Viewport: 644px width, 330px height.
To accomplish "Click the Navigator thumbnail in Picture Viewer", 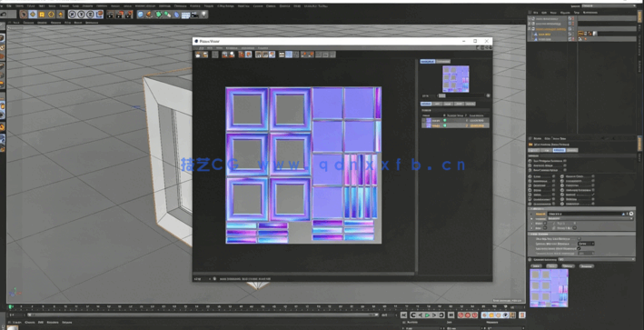I will (455, 79).
